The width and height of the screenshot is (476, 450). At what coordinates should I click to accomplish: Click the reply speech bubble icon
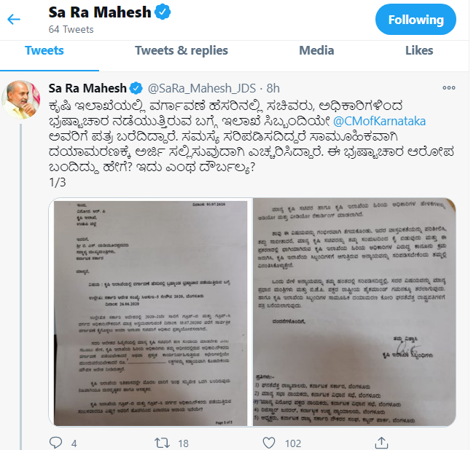pyautogui.click(x=55, y=443)
